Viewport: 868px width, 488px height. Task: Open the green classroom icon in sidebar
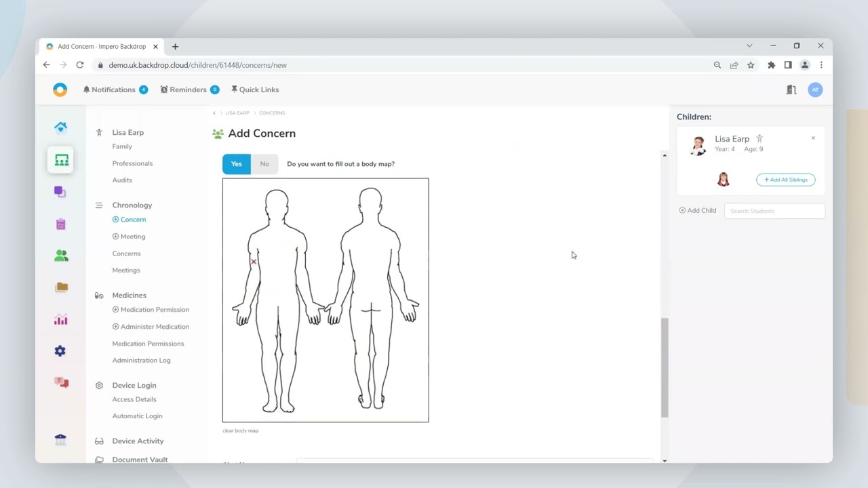pos(61,160)
